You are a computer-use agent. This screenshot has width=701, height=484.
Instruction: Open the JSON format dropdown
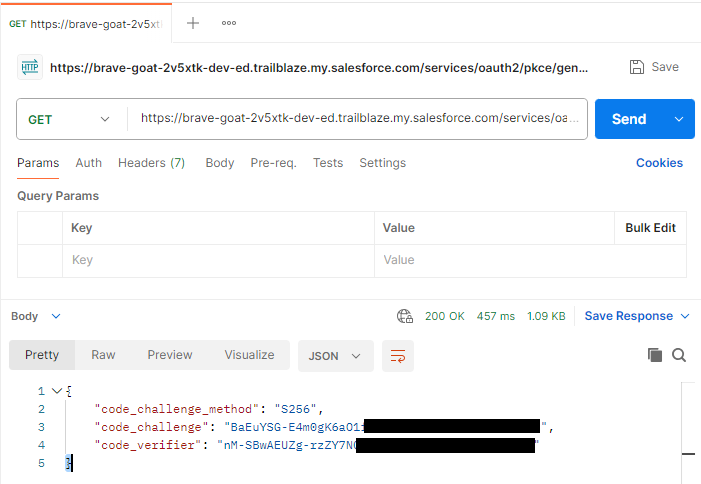(335, 356)
